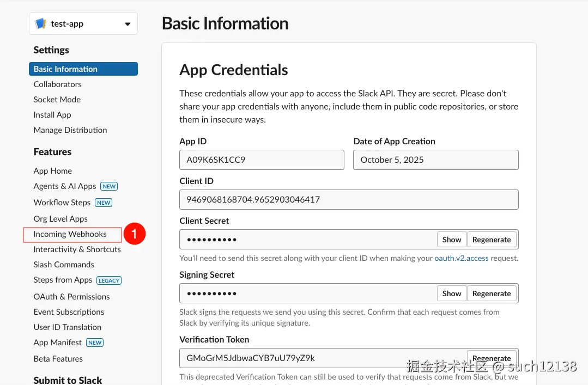This screenshot has height=385, width=588.
Task: Open the Install App page
Action: point(52,115)
